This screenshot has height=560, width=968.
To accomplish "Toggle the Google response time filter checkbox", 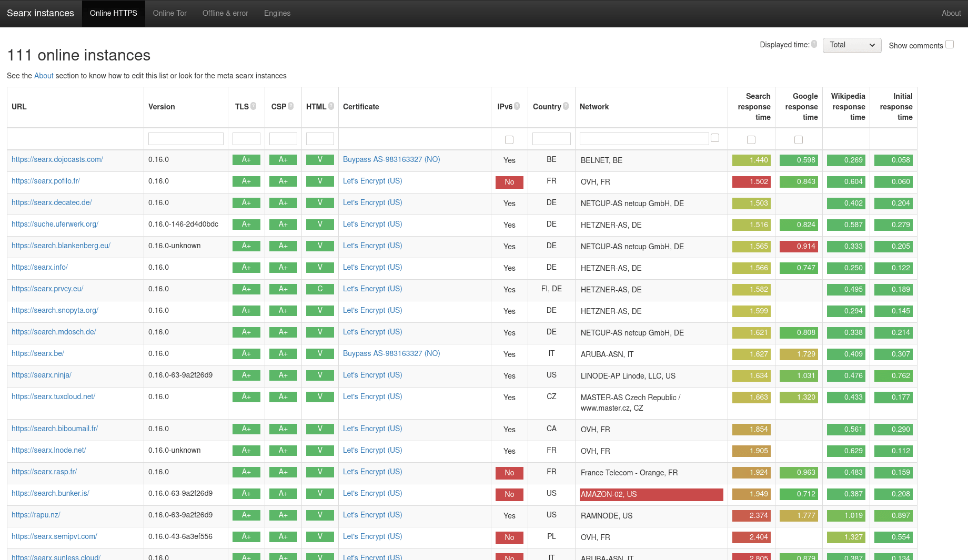I will (x=799, y=140).
